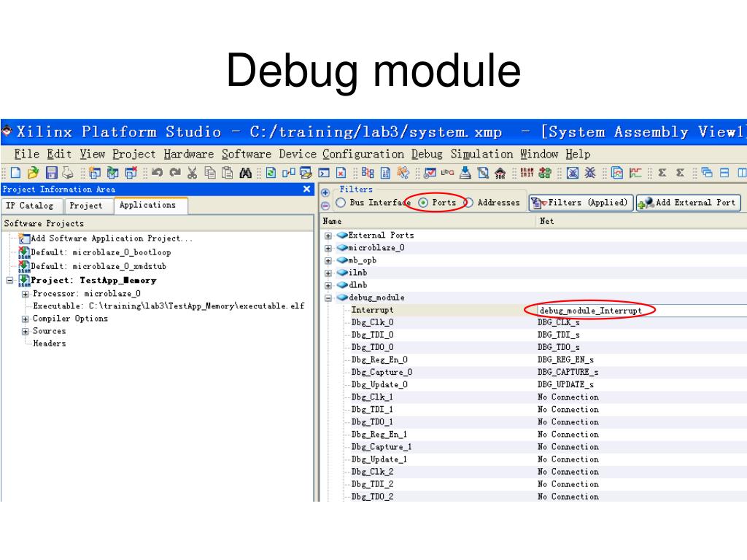Click the binary 1001 document icon
Viewport: 747px width, 560px height.
(x=385, y=173)
